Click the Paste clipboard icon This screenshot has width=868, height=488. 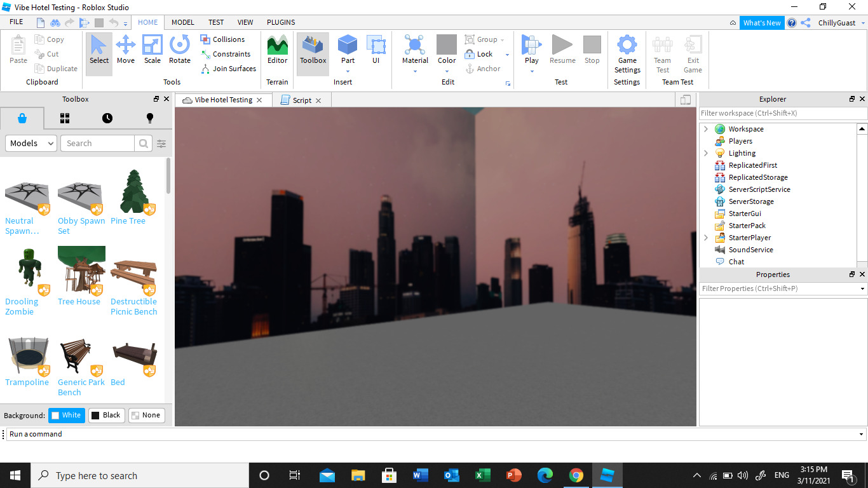(18, 50)
